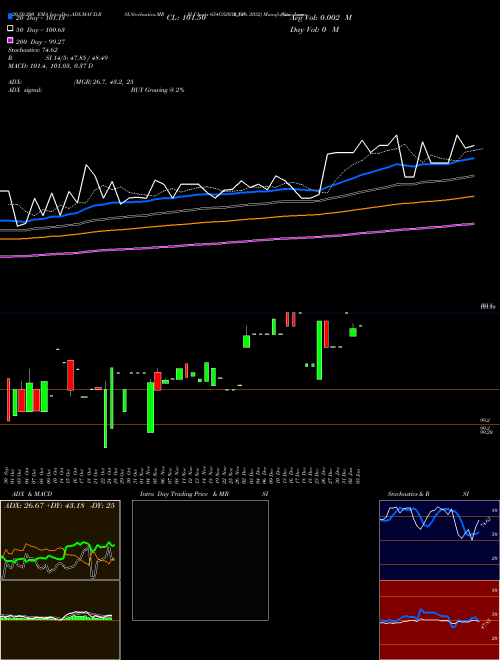Click the 'SI 14/3: 47.85 / 48.49' readout
The image size is (500, 660).
click(77, 58)
